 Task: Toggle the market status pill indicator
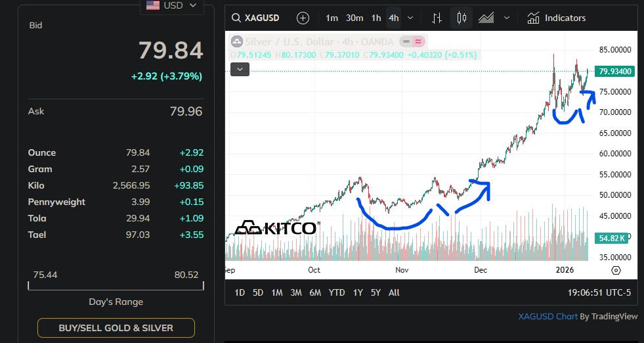click(x=406, y=41)
